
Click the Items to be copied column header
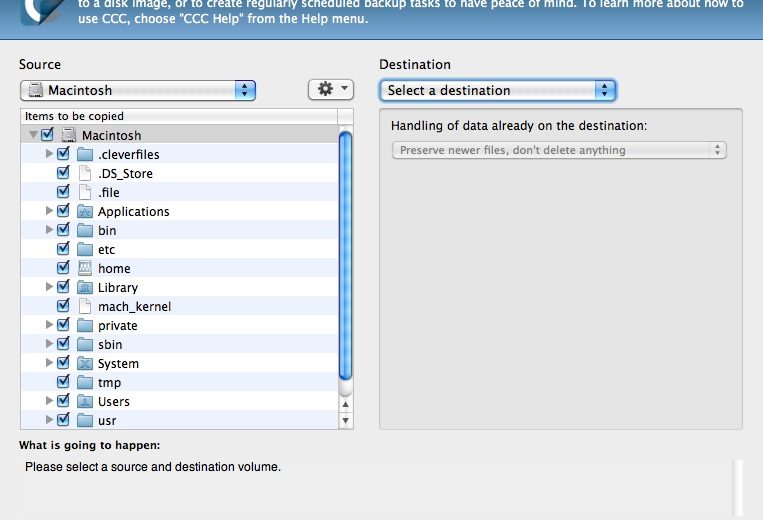[x=179, y=116]
